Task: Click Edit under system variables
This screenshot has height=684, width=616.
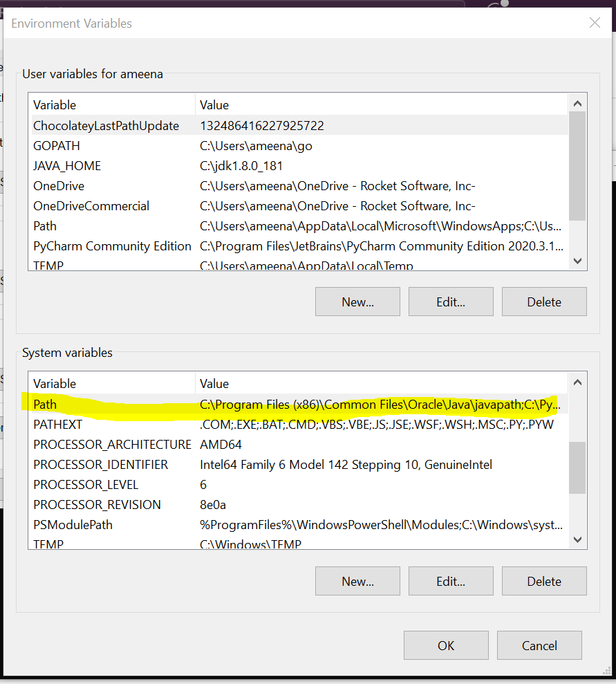Action: coord(451,581)
